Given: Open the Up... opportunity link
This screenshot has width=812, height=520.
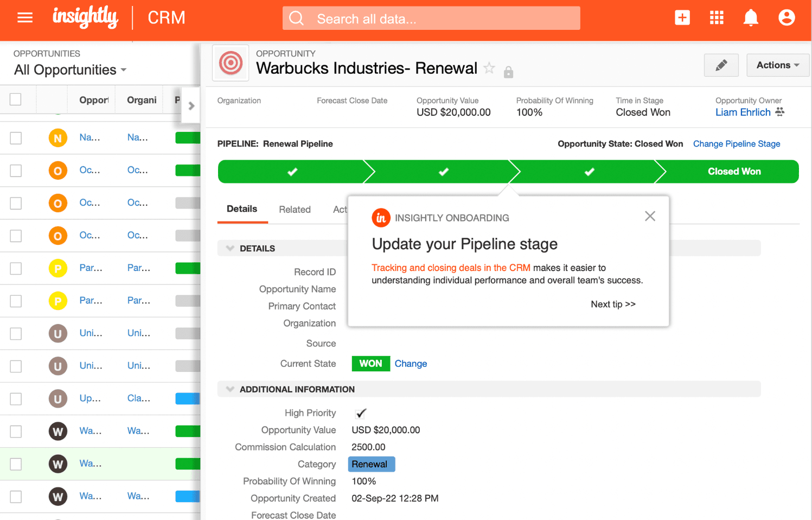Looking at the screenshot, I should [90, 398].
